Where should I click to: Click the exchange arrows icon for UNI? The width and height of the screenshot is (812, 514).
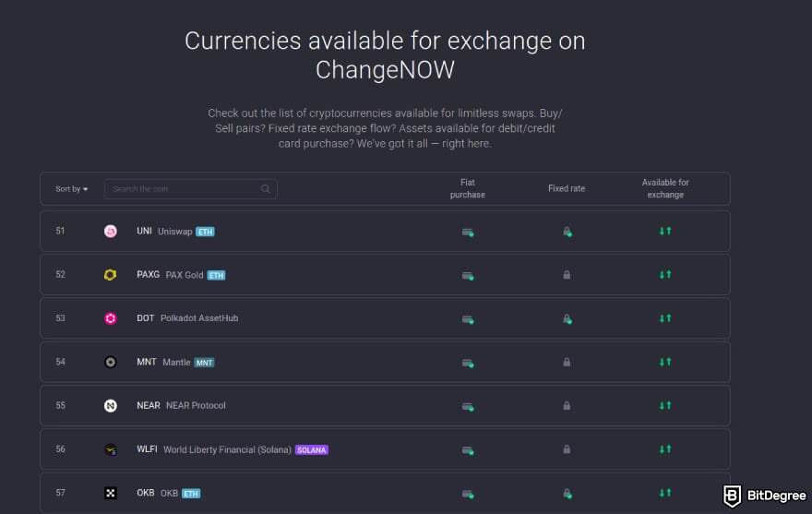[665, 231]
